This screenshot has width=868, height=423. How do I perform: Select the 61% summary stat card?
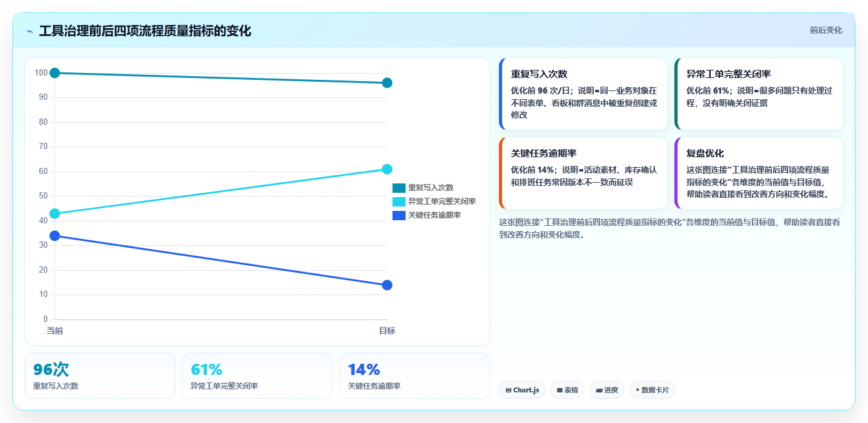(x=257, y=376)
